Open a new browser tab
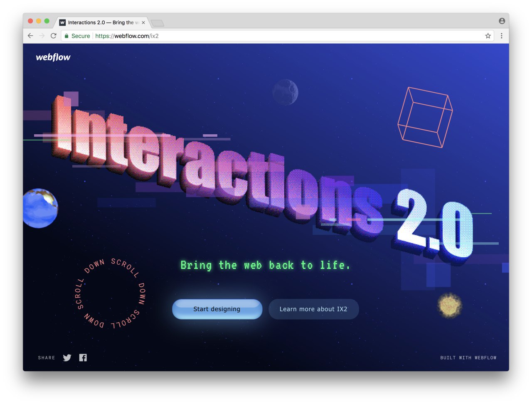 [x=158, y=23]
